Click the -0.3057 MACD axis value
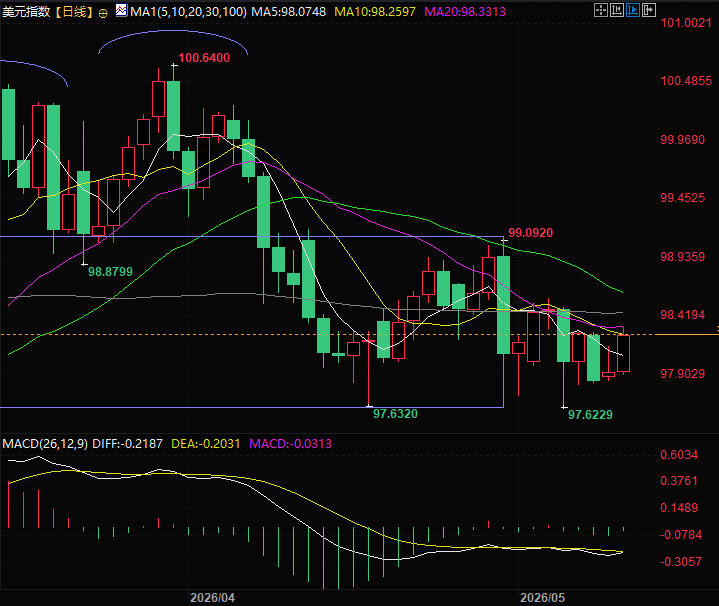The height and width of the screenshot is (606, 719). (x=681, y=562)
